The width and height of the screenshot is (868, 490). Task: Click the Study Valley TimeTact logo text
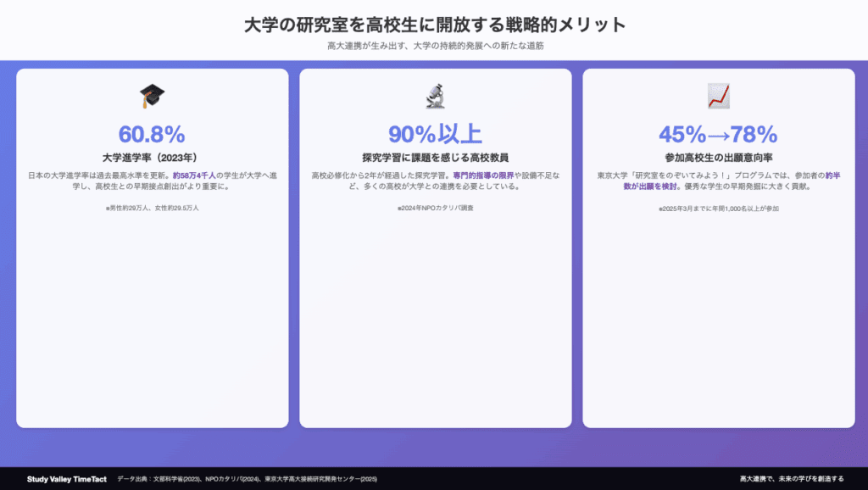(66, 479)
